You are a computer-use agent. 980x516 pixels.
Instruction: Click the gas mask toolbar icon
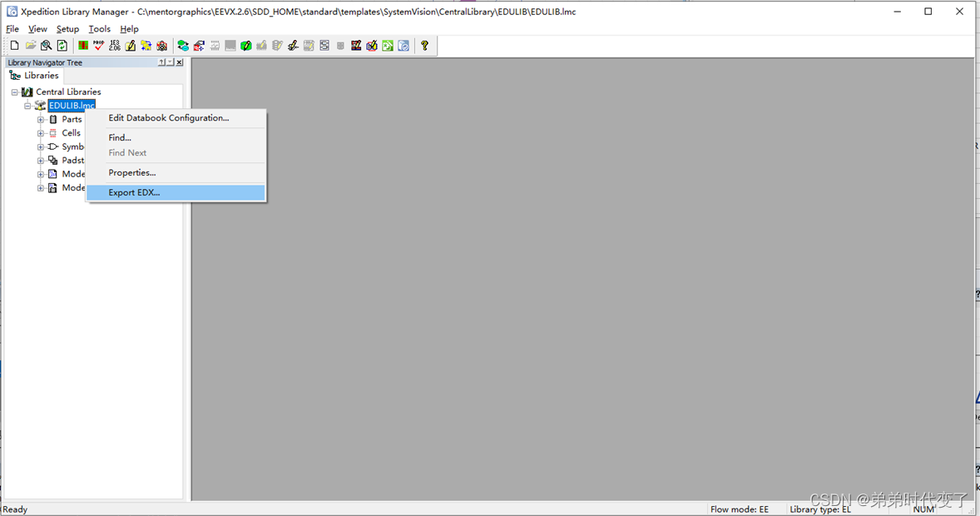[x=161, y=45]
